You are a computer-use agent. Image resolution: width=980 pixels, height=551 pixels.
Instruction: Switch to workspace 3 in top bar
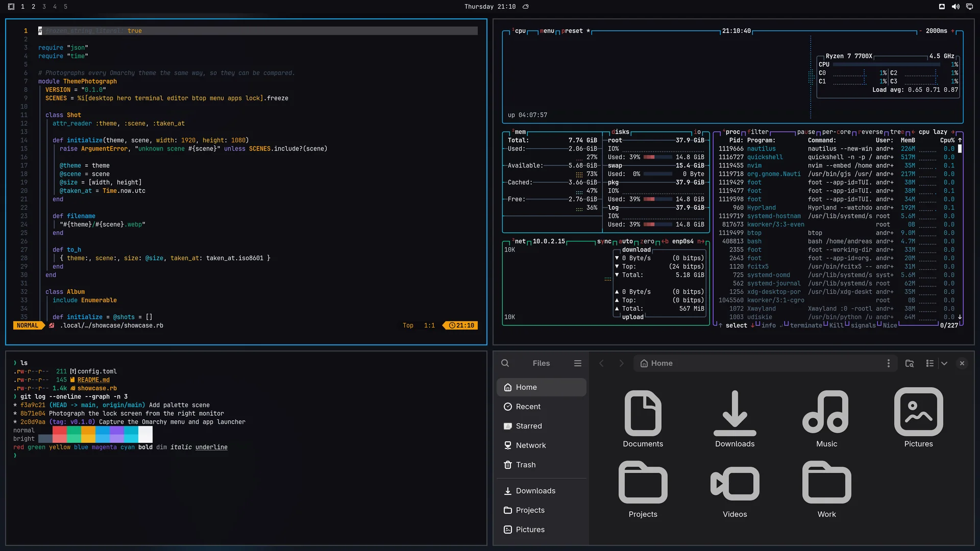click(x=44, y=7)
